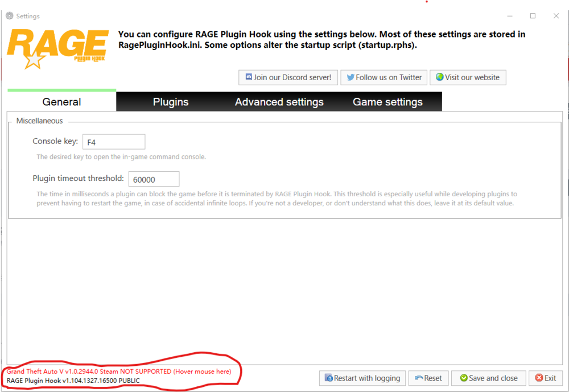The width and height of the screenshot is (569, 392).
Task: Select the General tab
Action: click(x=61, y=102)
